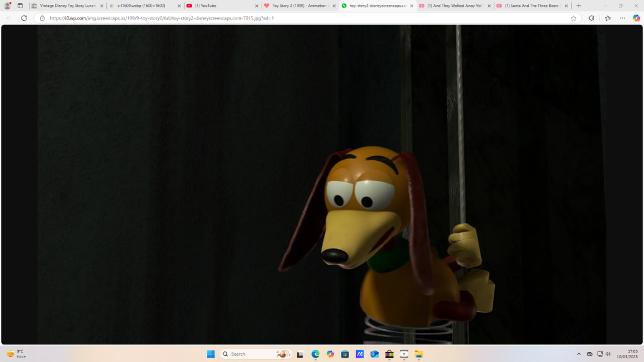Close the s-l1600.webp tab
Image resolution: width=644 pixels, height=362 pixels.
click(x=179, y=6)
